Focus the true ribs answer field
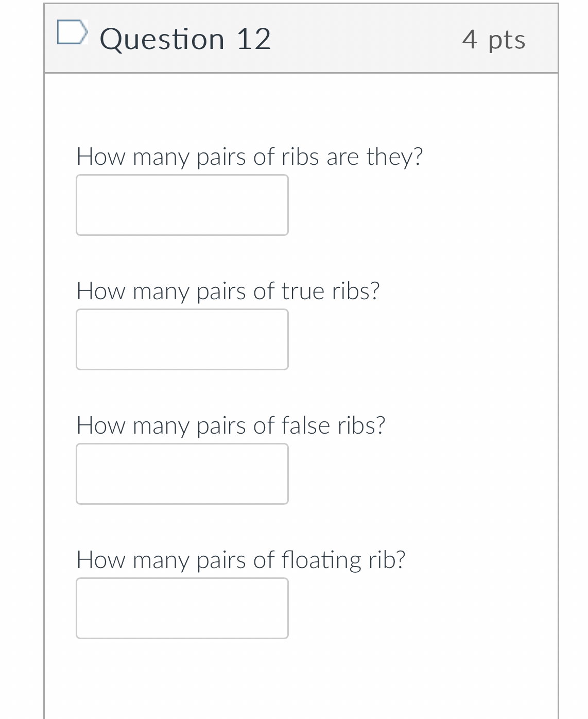The width and height of the screenshot is (588, 719). point(182,339)
